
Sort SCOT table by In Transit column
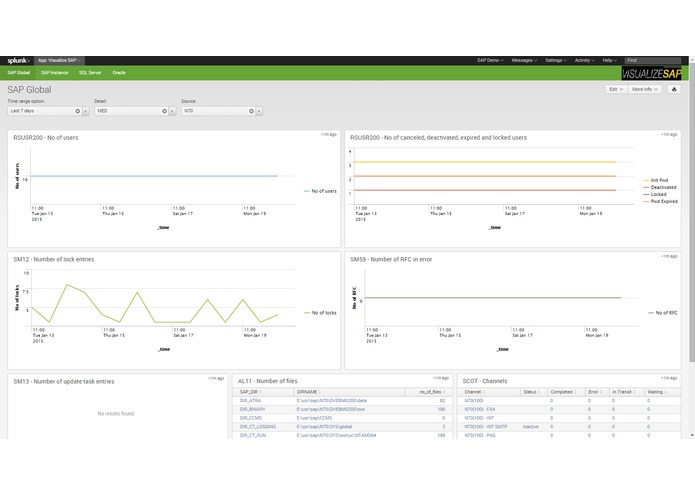[624, 392]
